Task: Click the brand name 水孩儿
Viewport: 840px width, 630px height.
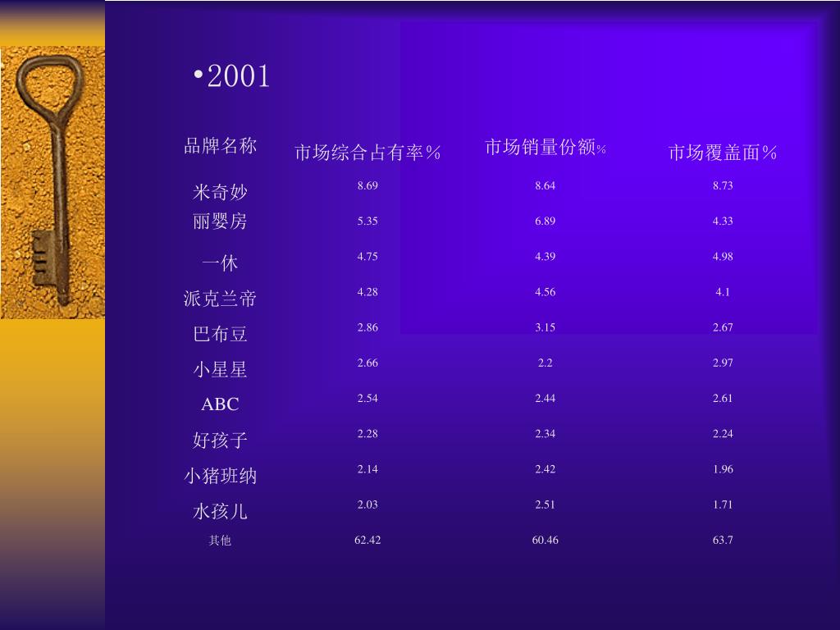Action: click(x=220, y=511)
